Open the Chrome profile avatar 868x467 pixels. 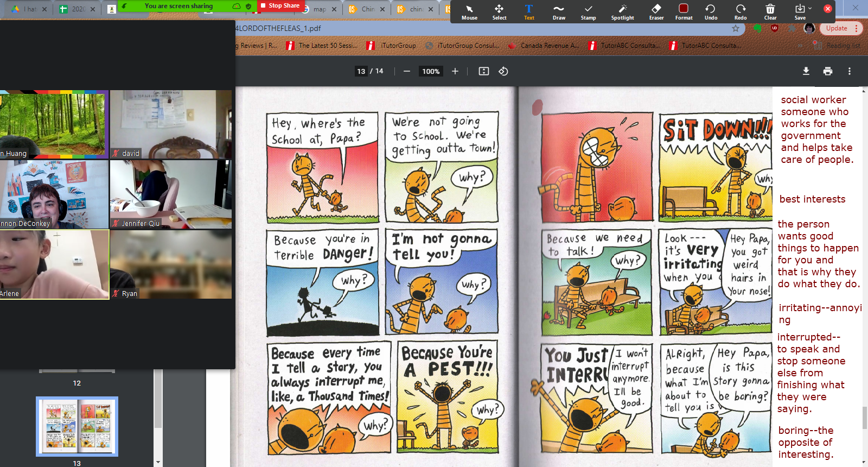(x=809, y=28)
